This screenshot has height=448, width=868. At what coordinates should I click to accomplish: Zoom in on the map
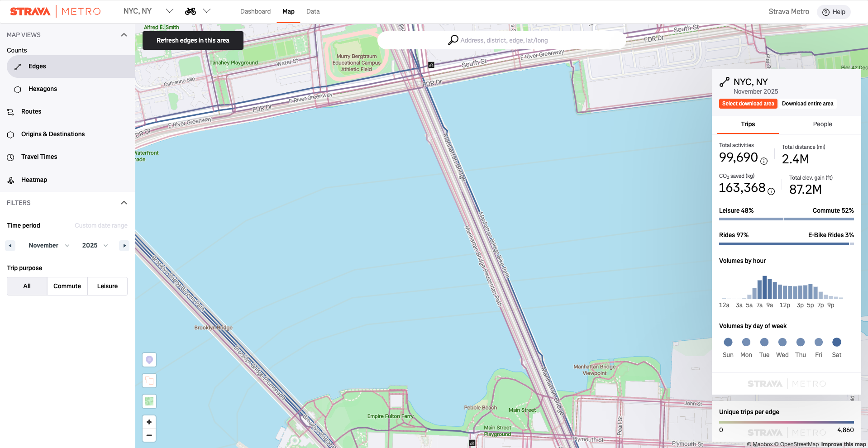pos(149,422)
